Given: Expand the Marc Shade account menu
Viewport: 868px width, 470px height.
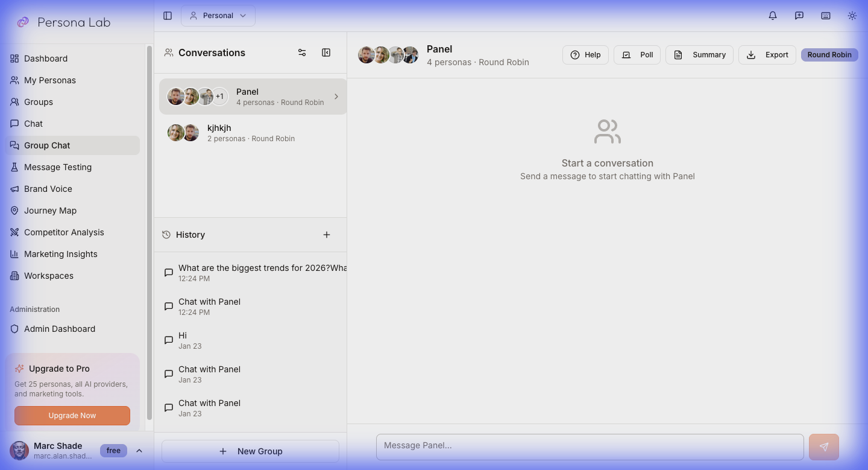Looking at the screenshot, I should (x=139, y=451).
